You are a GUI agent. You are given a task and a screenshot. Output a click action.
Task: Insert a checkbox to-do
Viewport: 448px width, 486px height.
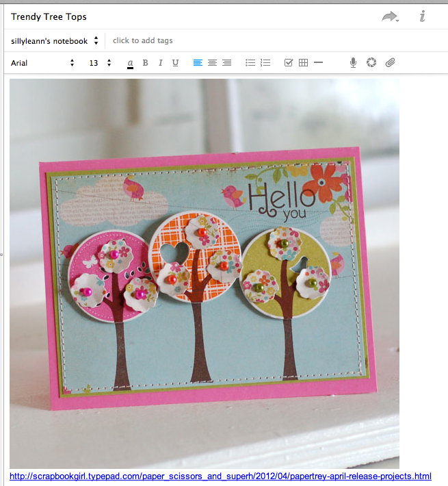coord(289,63)
